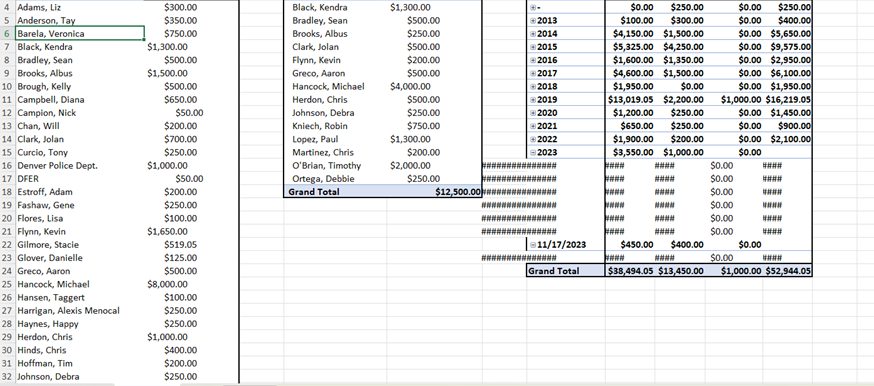874x386 pixels.
Task: Expand the 2022 year group
Action: click(x=533, y=140)
